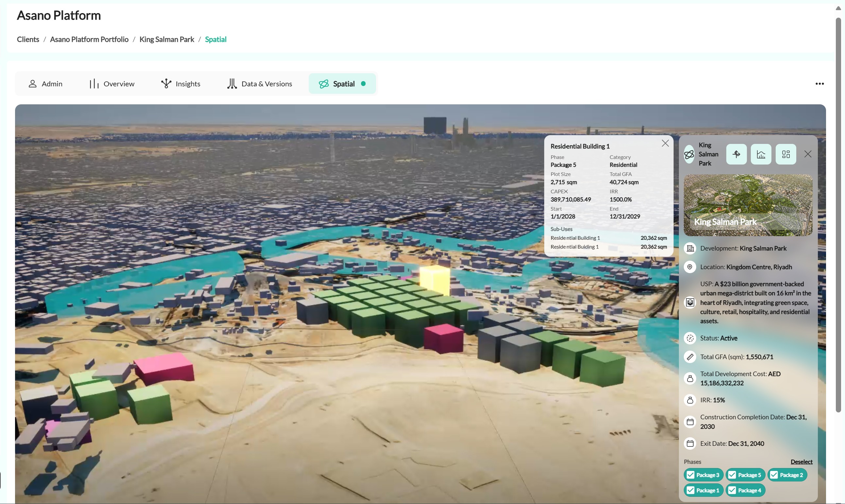Click Deselect to uncheck all phases
This screenshot has width=845, height=504.
(x=801, y=462)
